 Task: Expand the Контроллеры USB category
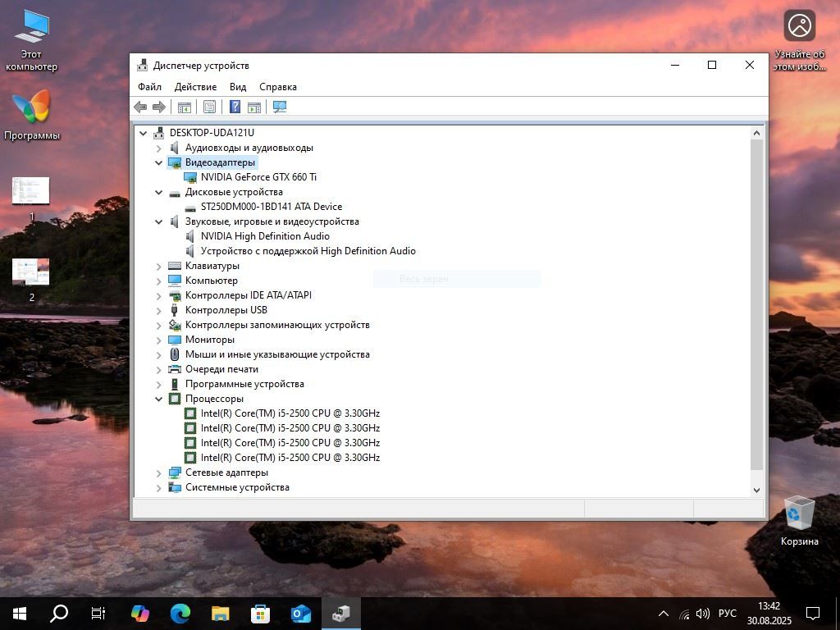coord(158,311)
